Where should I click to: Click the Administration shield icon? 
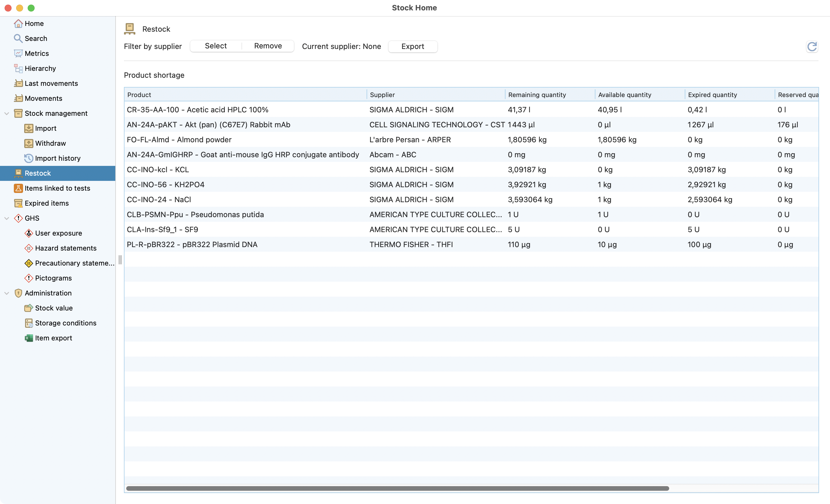[18, 293]
